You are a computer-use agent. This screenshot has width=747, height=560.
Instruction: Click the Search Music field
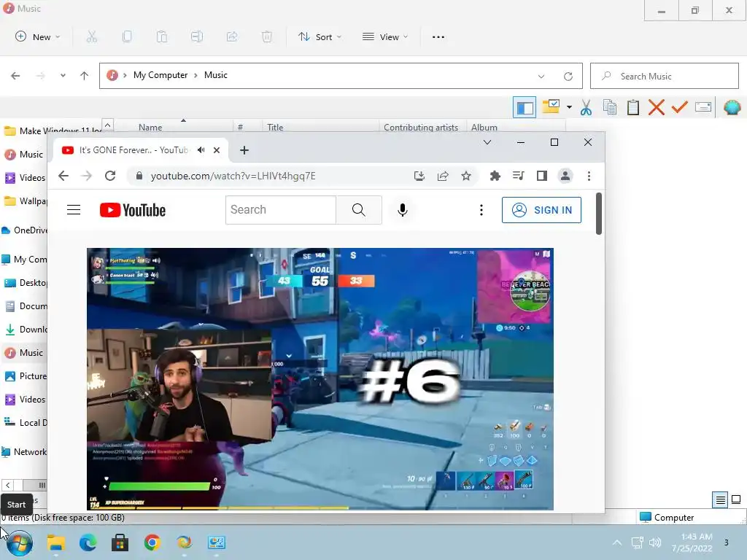(x=664, y=76)
